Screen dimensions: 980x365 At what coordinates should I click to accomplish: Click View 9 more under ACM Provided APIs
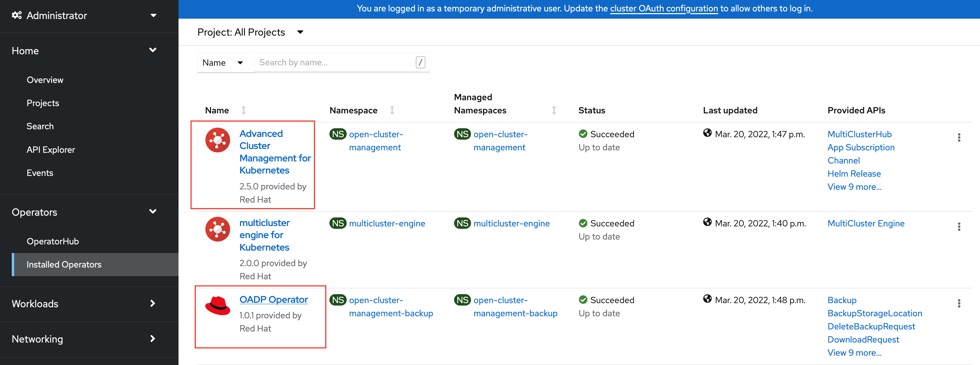click(854, 187)
